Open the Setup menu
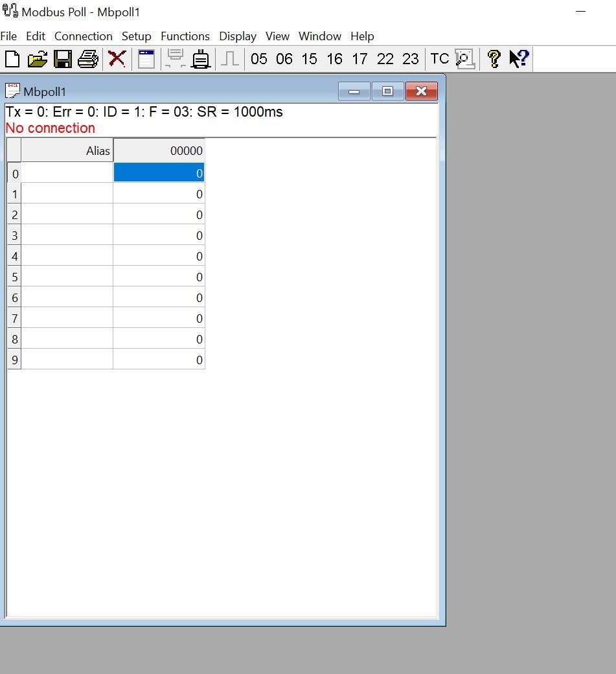The height and width of the screenshot is (674, 616). click(x=136, y=36)
